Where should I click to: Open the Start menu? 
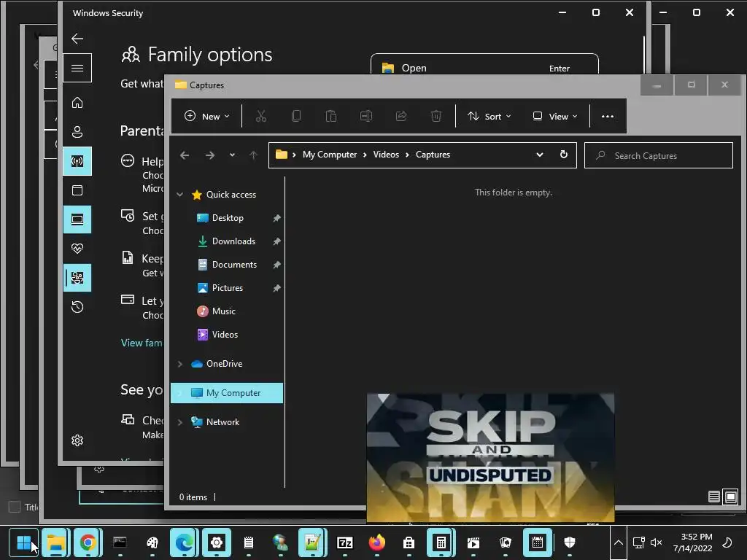click(x=24, y=542)
